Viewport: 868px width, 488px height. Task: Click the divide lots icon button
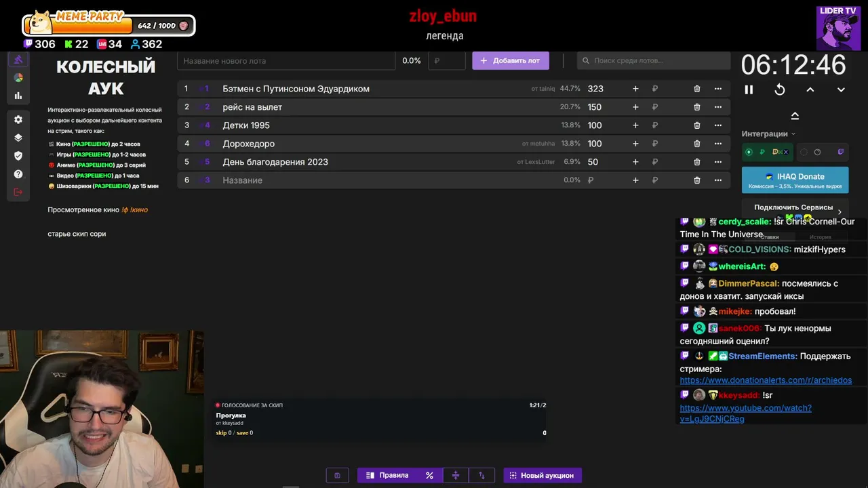456,475
